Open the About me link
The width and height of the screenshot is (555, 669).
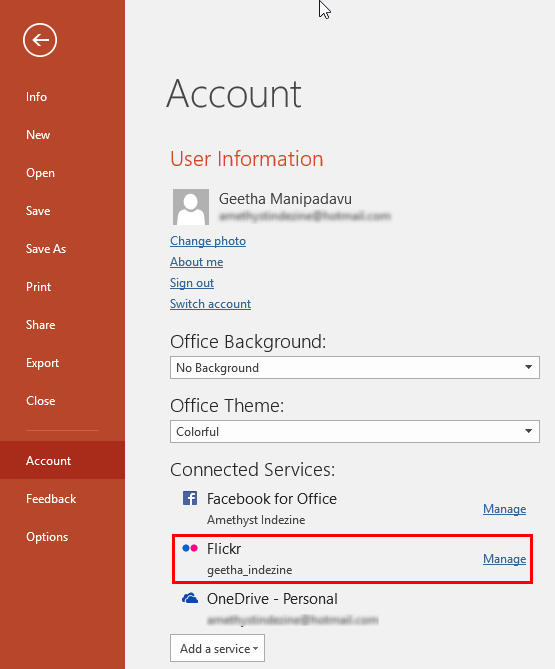[x=196, y=262]
